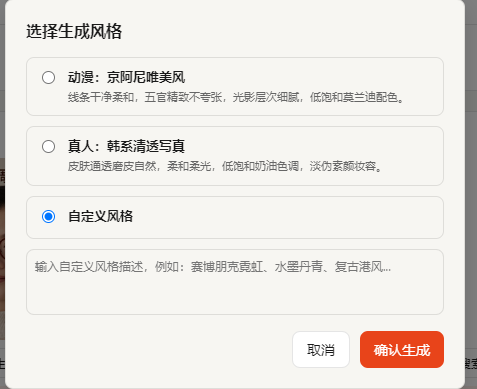Click the 自定义风格 label text
The height and width of the screenshot is (389, 477).
tap(100, 216)
